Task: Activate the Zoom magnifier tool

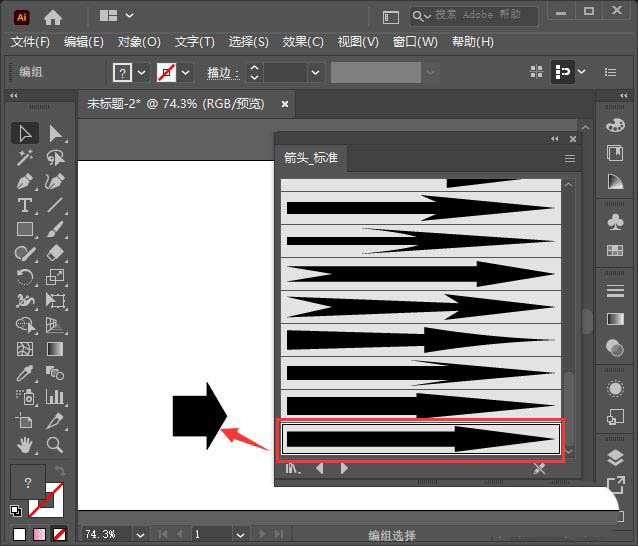Action: 55,445
